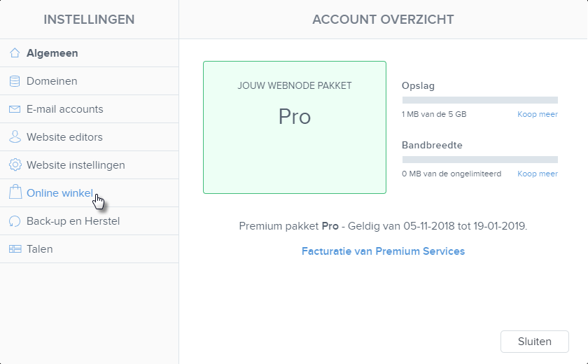Viewport: 588px width, 364px height.
Task: Click Koop meer link for Bandbreedte
Action: pos(538,174)
